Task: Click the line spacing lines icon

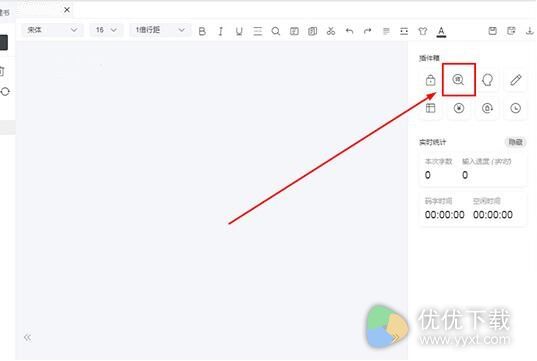Action: coord(258,32)
